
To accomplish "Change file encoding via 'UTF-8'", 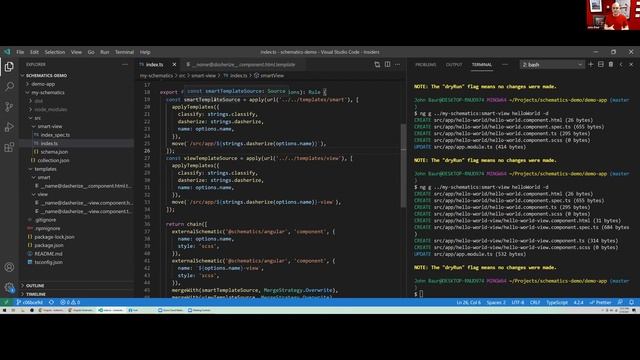I will pos(518,302).
